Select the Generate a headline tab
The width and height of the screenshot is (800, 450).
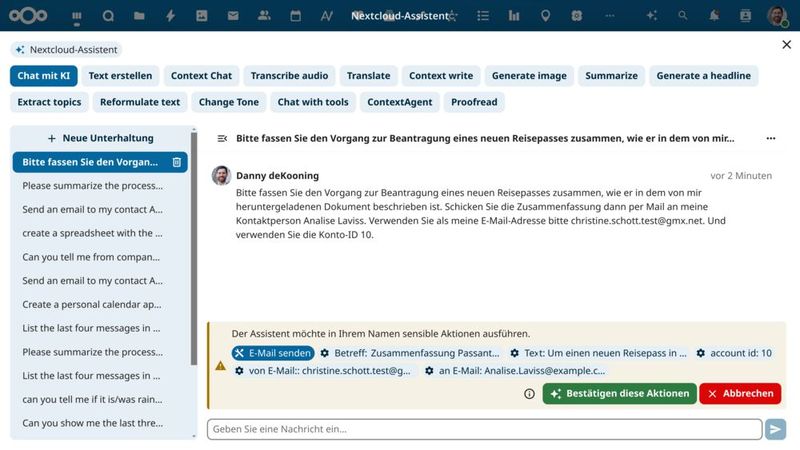(x=704, y=76)
